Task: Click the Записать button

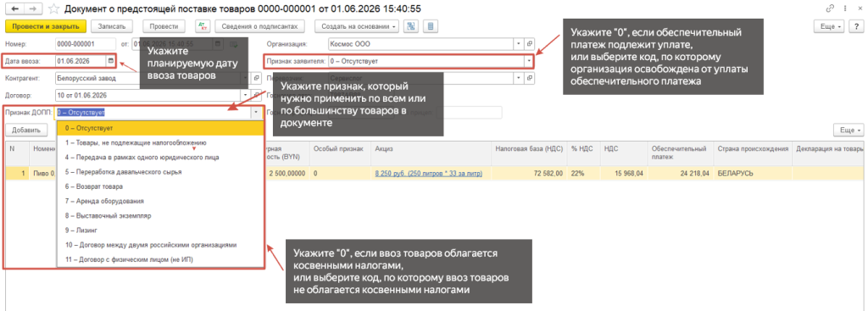Action: pos(112,26)
